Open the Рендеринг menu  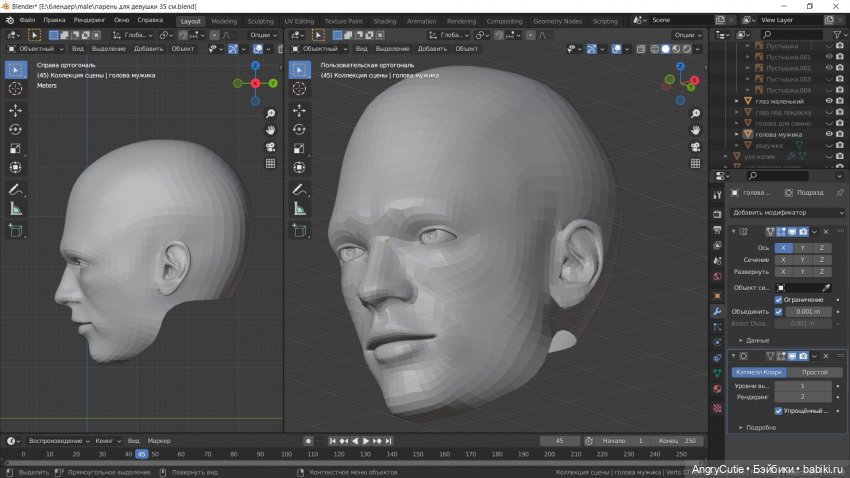[90, 20]
